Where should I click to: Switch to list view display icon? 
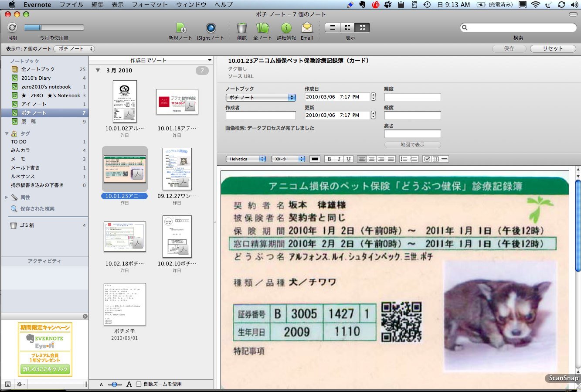(x=333, y=27)
